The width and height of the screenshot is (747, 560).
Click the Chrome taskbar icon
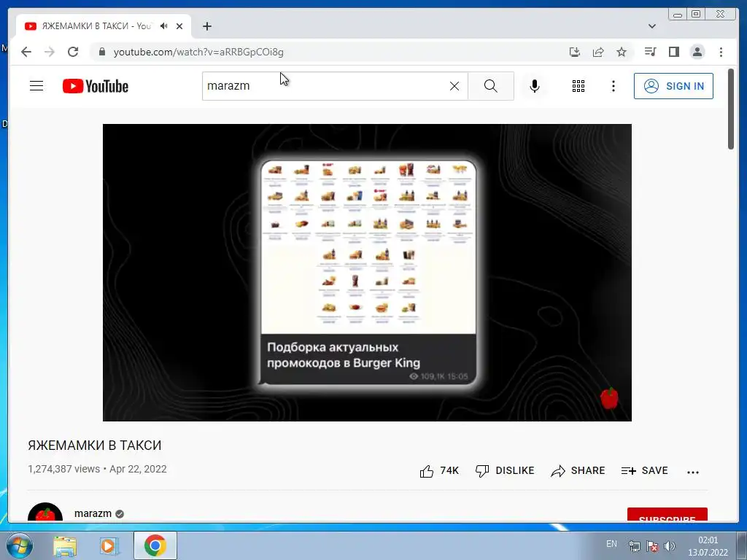pos(155,545)
